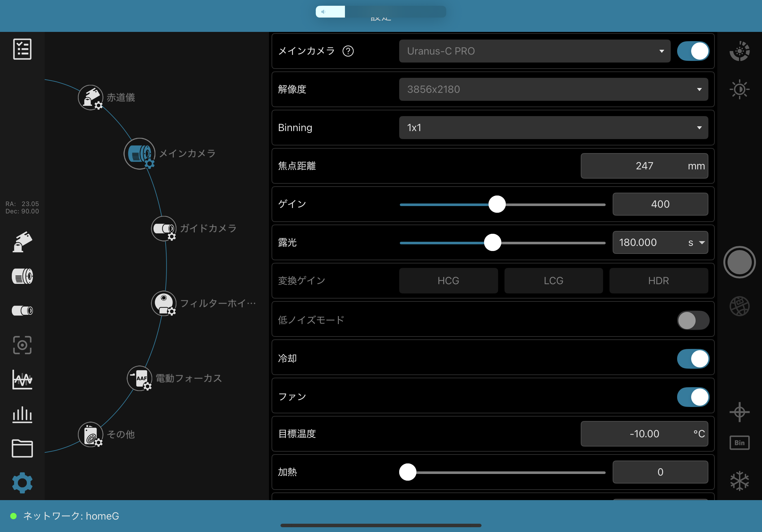The image size is (762, 532).
Task: Open the file folder icon in sidebar
Action: coord(22,448)
